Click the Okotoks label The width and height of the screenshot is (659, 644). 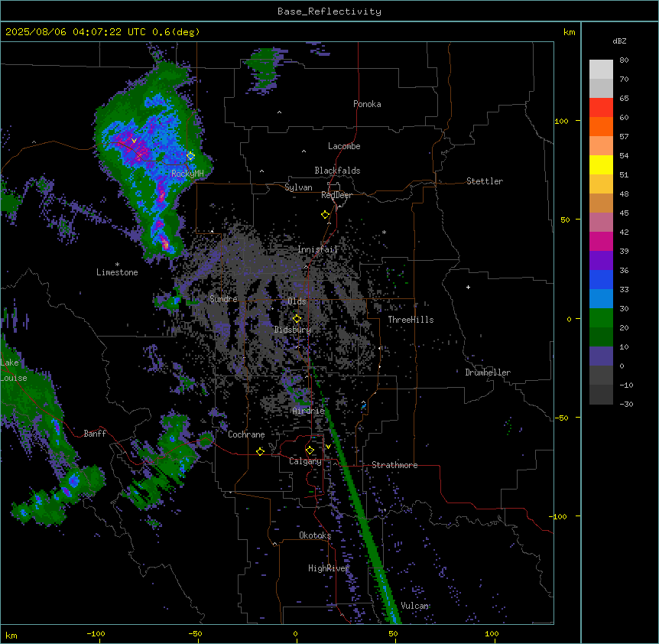coord(315,535)
